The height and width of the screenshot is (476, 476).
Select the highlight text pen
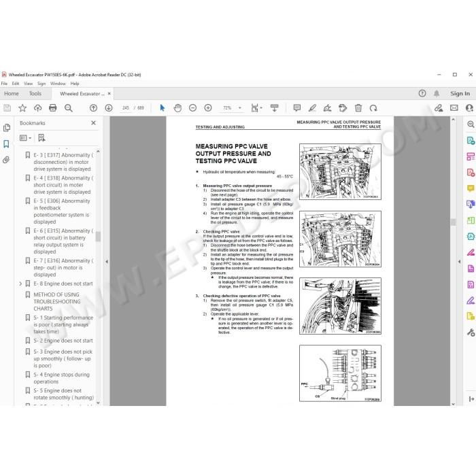tap(312, 107)
